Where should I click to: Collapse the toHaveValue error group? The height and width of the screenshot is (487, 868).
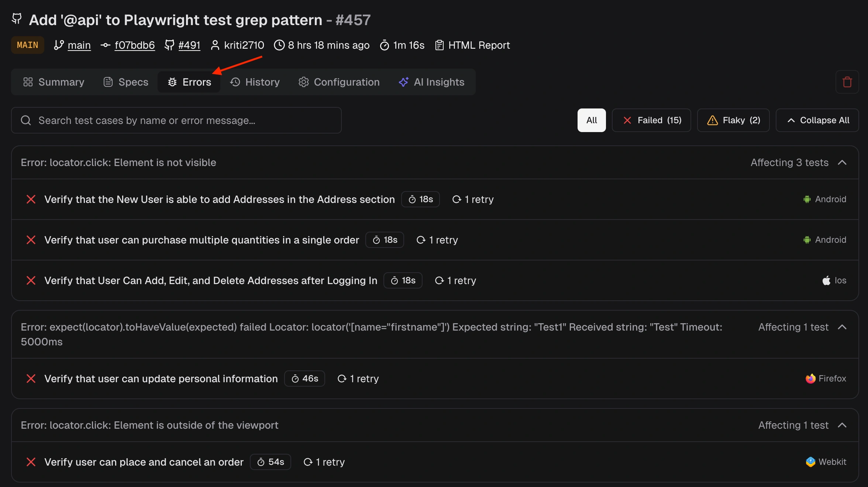point(843,327)
